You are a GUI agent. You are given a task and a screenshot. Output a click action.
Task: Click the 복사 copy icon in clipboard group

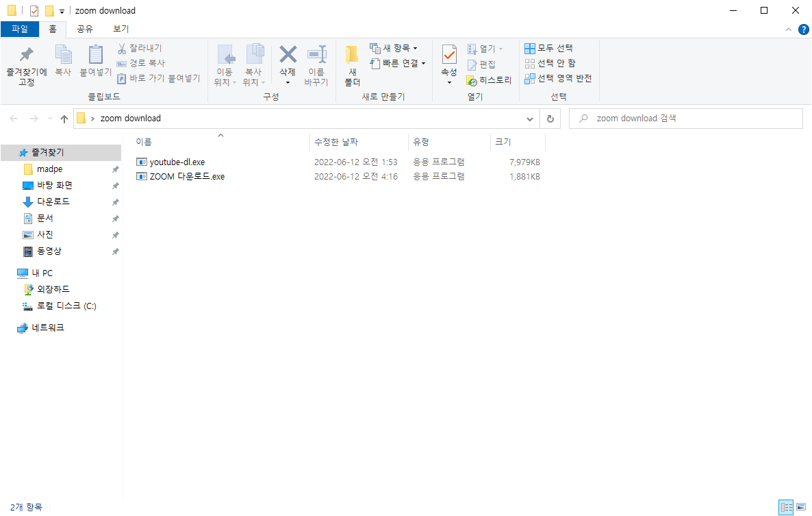(63, 55)
